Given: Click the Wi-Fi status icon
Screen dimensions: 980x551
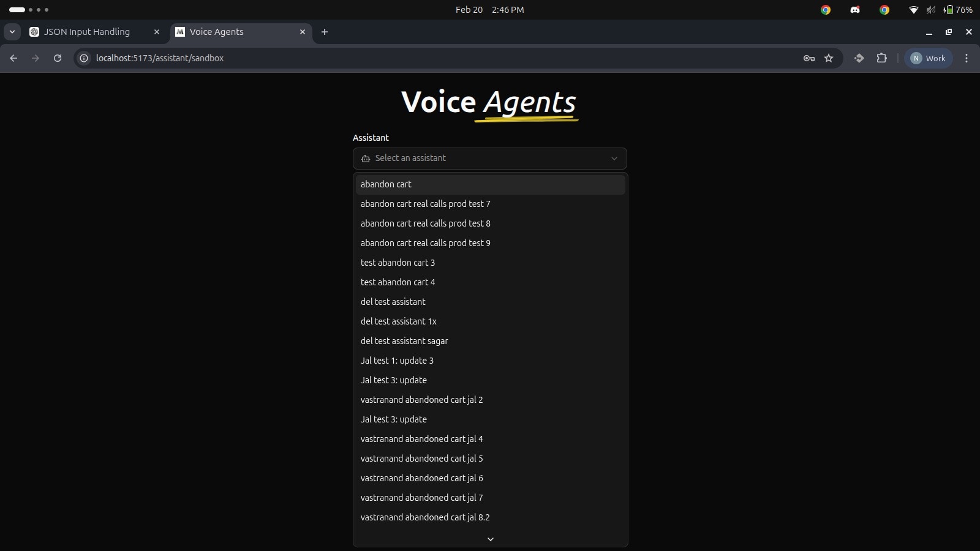Looking at the screenshot, I should [x=913, y=10].
